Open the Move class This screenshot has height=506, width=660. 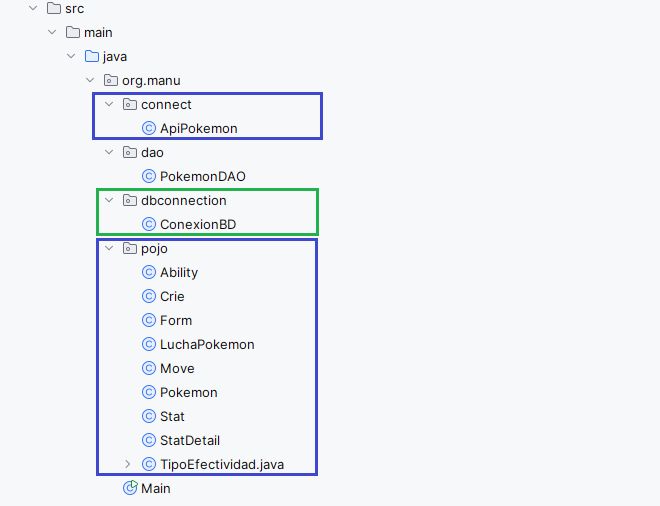(177, 368)
